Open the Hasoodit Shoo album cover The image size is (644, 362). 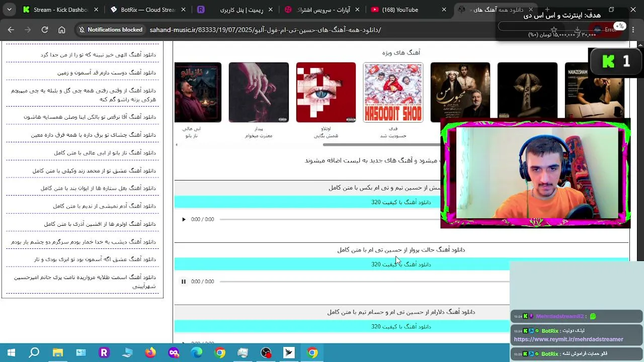[393, 93]
